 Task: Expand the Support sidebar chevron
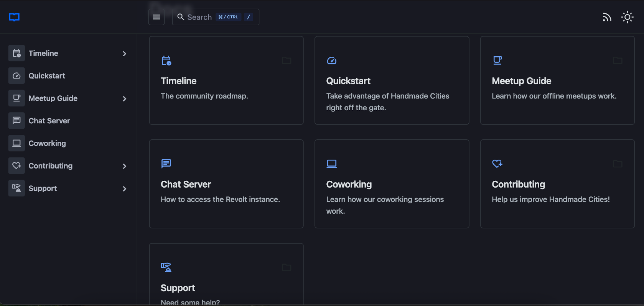(124, 189)
